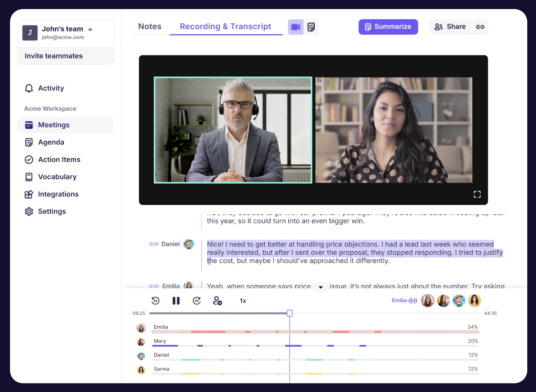Click Daniel's highlighted transcript paragraph
Screen dimensions: 536x392
[x=355, y=252]
